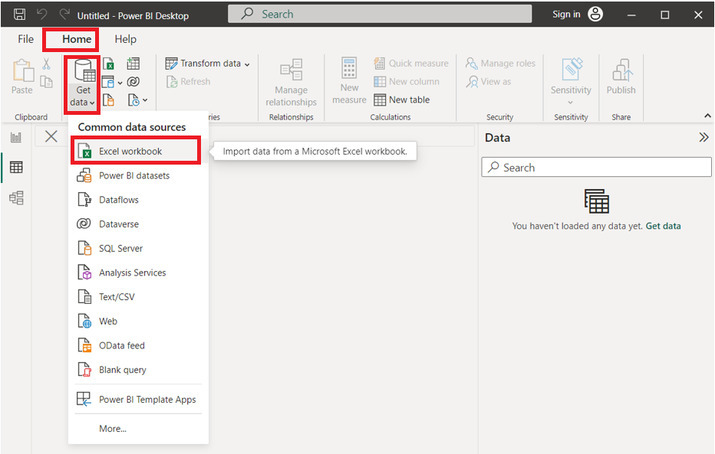The width and height of the screenshot is (715, 454).
Task: Choose Analysis Services from menu
Action: (x=138, y=273)
